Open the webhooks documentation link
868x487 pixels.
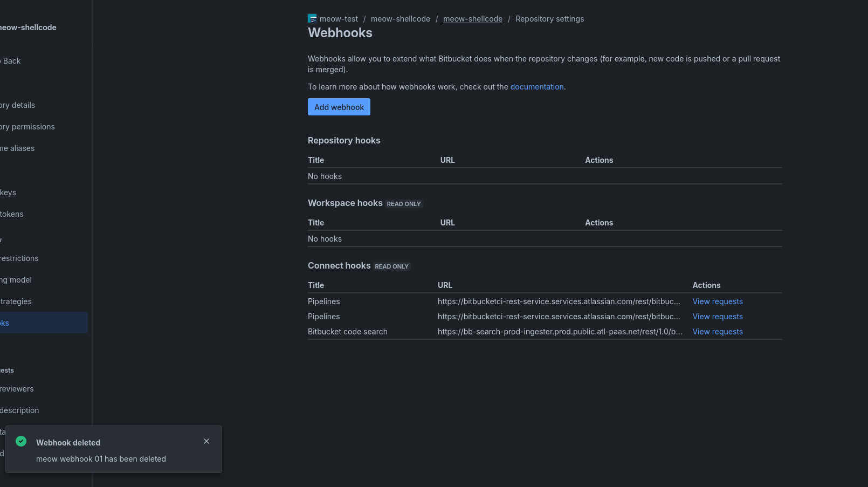537,87
